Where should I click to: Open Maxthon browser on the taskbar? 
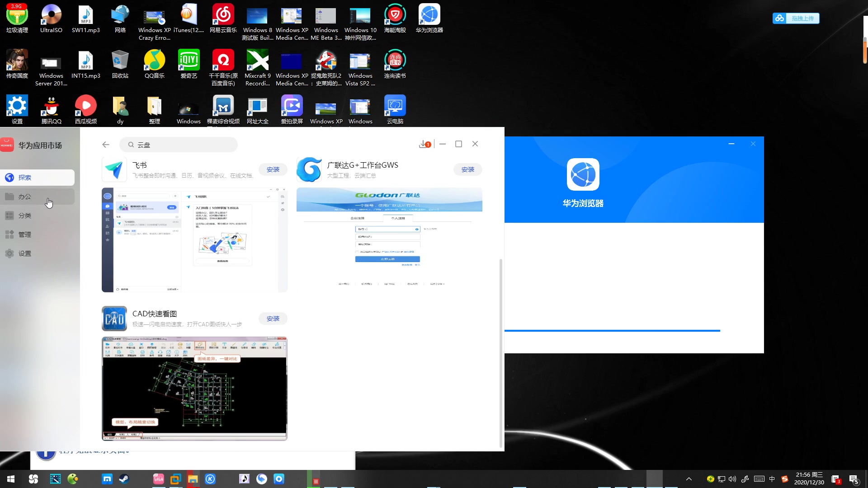tap(107, 479)
